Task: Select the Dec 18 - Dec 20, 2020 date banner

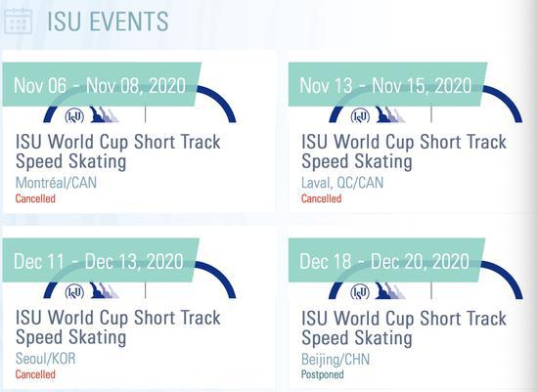Action: (x=386, y=260)
